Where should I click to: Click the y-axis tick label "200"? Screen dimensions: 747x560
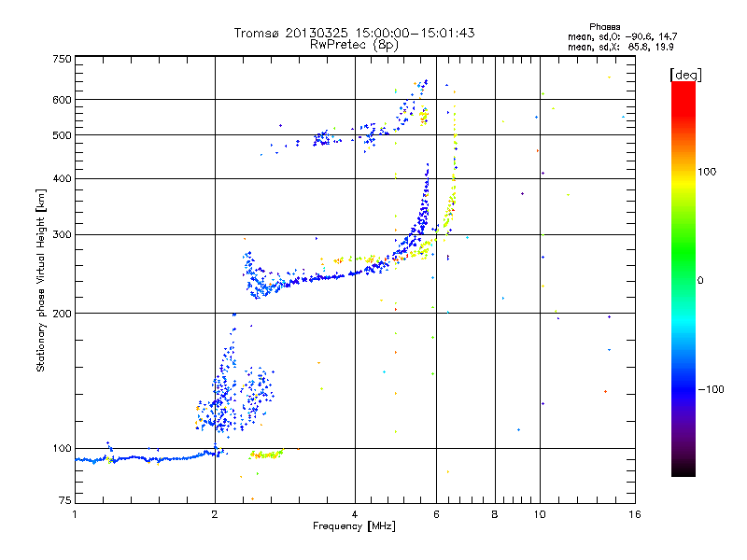[x=62, y=314]
